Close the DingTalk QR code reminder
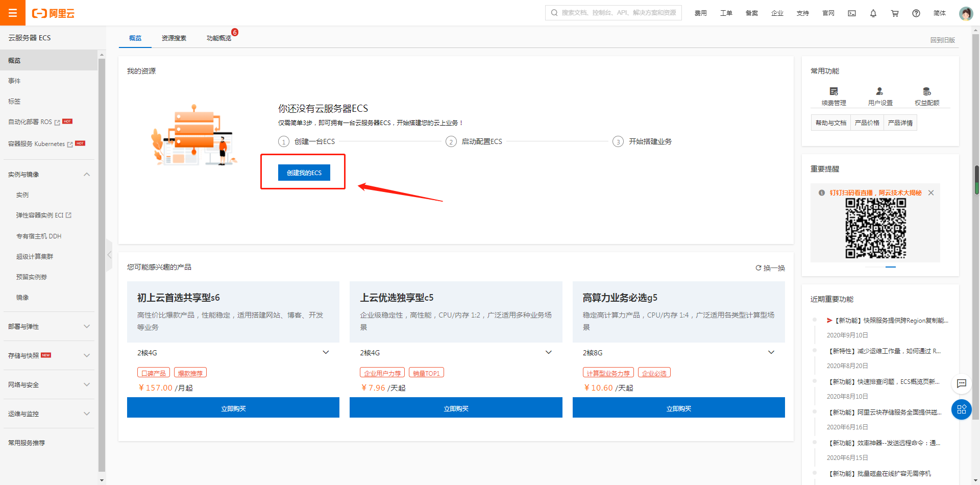Viewport: 980px width, 485px height. 931,193
